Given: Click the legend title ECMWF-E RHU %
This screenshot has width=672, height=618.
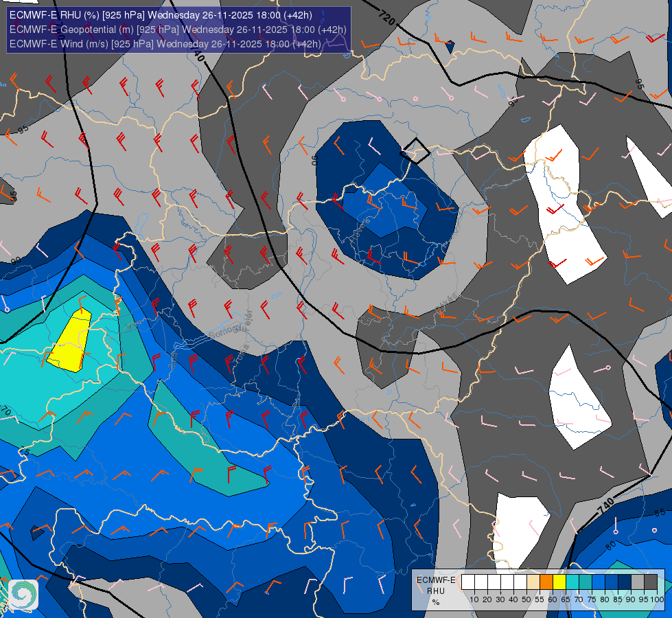Looking at the screenshot, I should click(436, 591).
